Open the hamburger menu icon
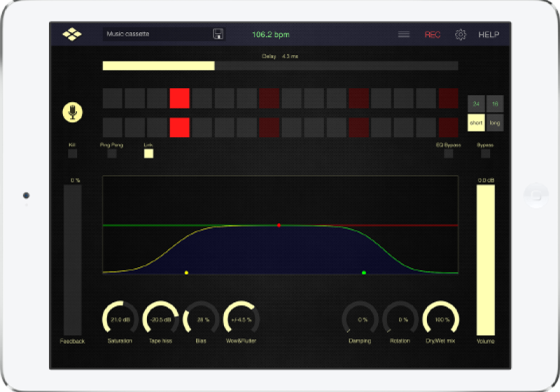560x392 pixels. point(404,34)
